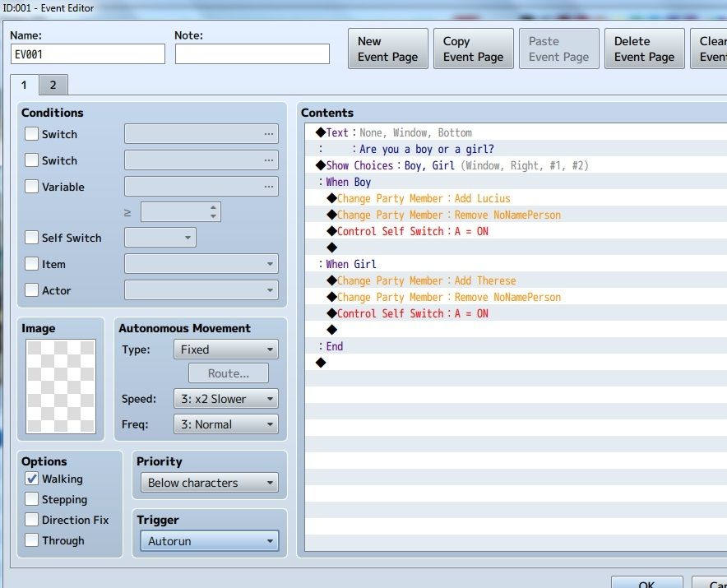
Task: Enable the first Switch condition checkbox
Action: click(31, 134)
